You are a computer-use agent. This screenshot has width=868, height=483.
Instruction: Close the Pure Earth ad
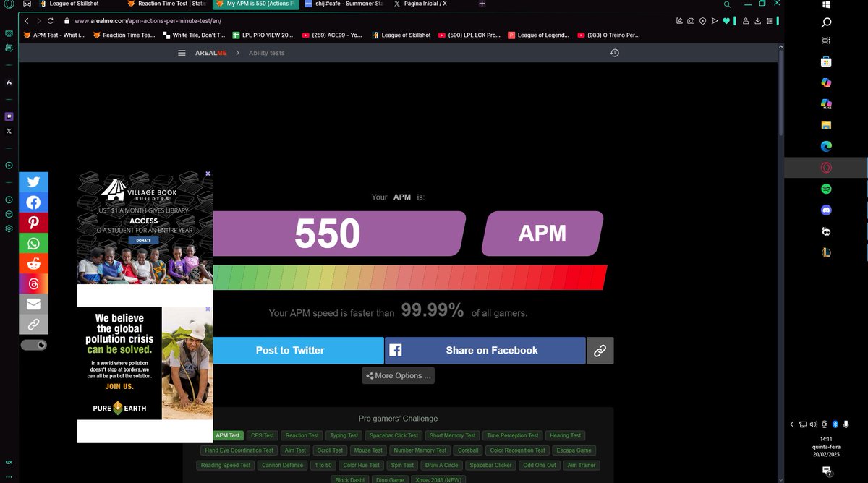point(208,309)
